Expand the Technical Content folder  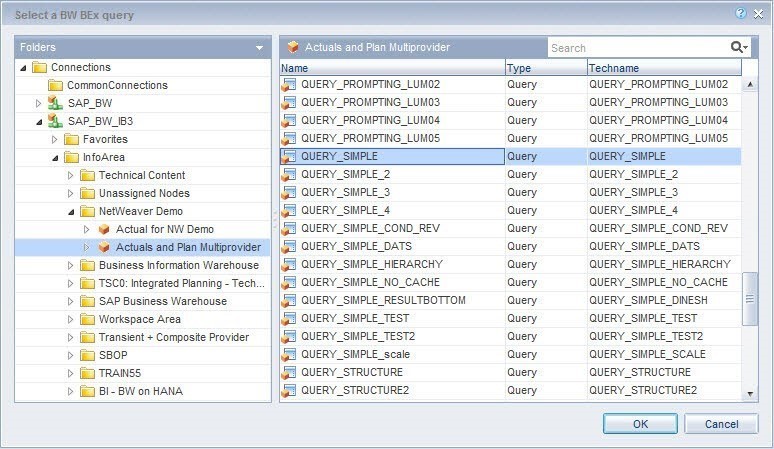pos(71,175)
